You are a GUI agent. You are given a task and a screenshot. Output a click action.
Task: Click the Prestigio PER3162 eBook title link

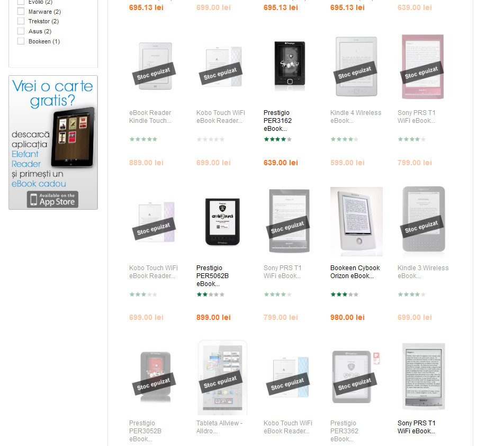pos(277,121)
